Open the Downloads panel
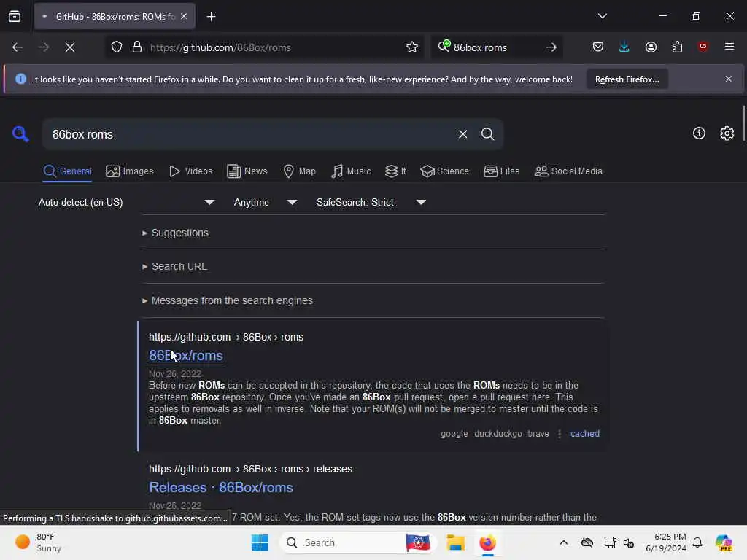Screen dimensions: 747x560 coord(624,47)
